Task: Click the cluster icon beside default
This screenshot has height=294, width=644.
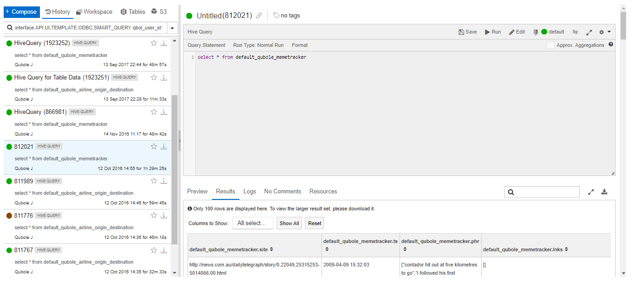Action: coord(535,32)
